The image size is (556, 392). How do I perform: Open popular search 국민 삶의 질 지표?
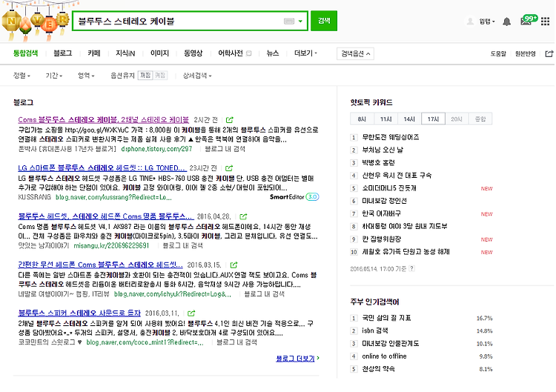pyautogui.click(x=386, y=318)
